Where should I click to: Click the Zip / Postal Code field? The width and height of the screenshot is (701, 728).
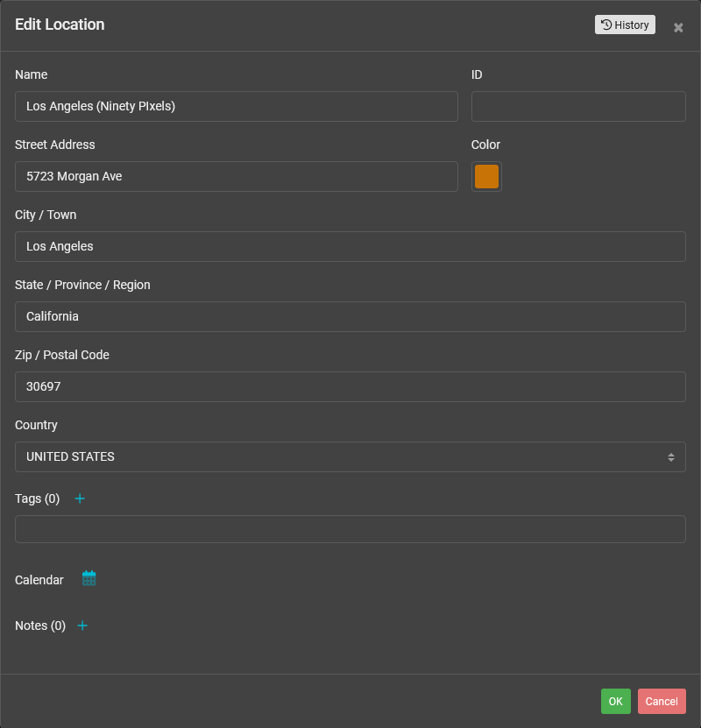pos(350,386)
